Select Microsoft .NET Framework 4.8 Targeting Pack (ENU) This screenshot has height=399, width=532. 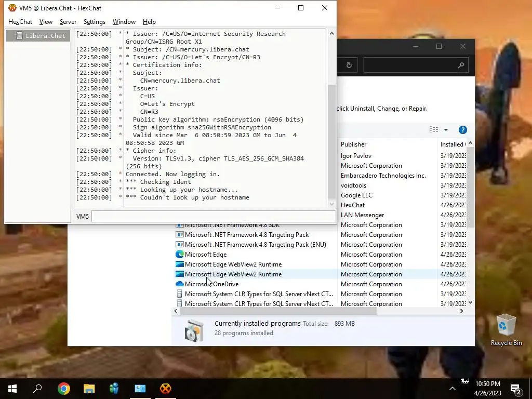255,245
